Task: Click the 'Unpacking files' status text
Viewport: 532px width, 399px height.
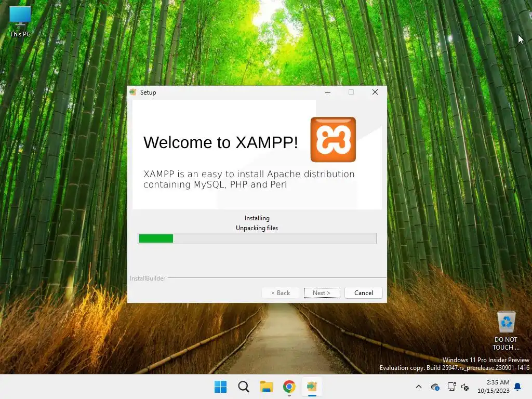Action: [x=257, y=228]
